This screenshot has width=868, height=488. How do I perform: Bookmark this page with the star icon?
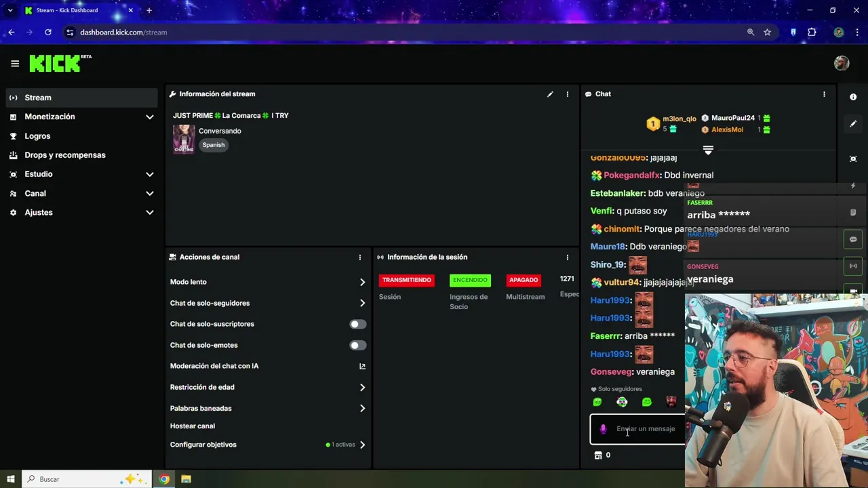point(767,32)
